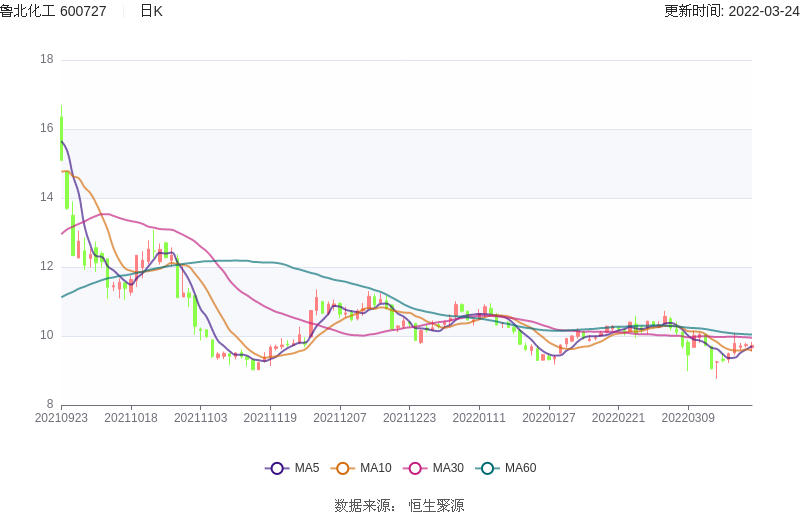Toggle MA5 series via its text label
Image resolution: width=800 pixels, height=517 pixels.
click(307, 468)
